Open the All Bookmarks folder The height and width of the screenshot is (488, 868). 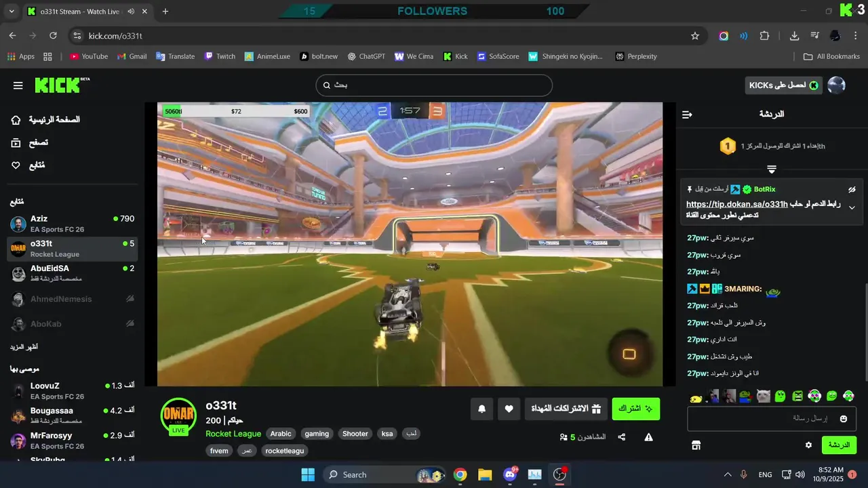click(x=831, y=56)
